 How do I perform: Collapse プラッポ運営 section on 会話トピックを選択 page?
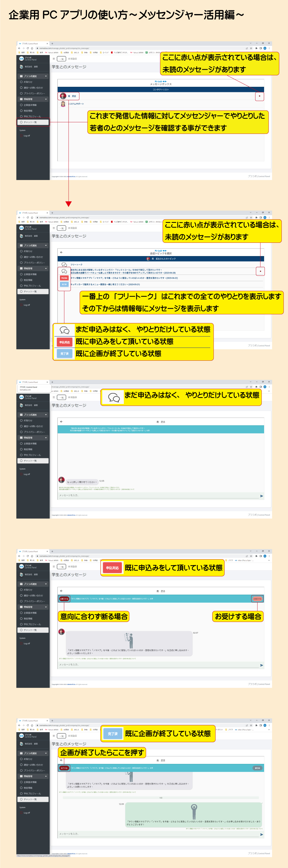click(46, 245)
